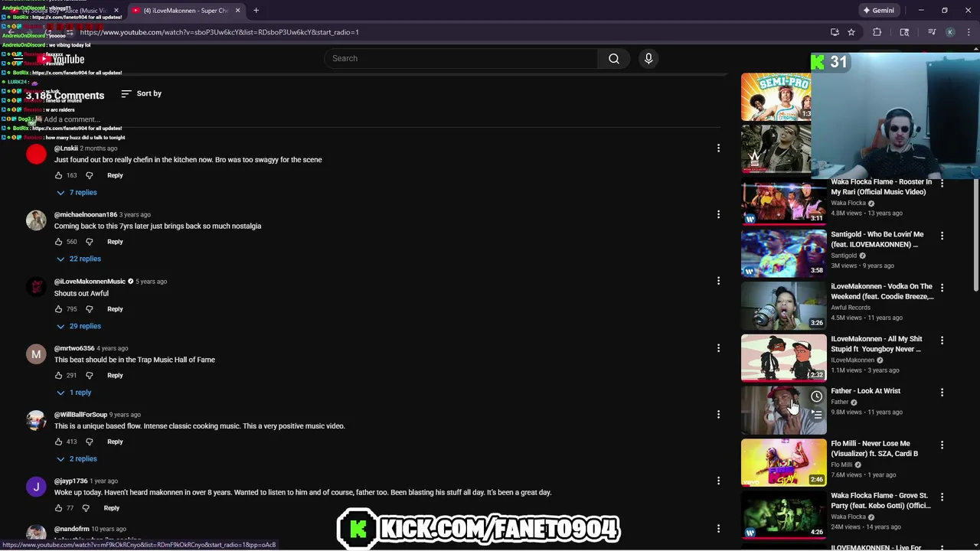
Task: Open options menu for @iLoveMakonnenMusic comment
Action: pos(718,281)
